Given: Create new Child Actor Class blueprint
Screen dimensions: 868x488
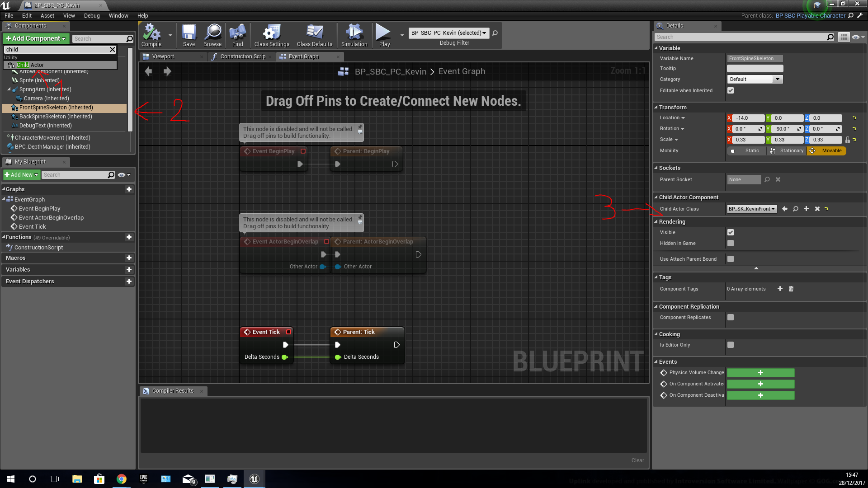Looking at the screenshot, I should coord(807,209).
